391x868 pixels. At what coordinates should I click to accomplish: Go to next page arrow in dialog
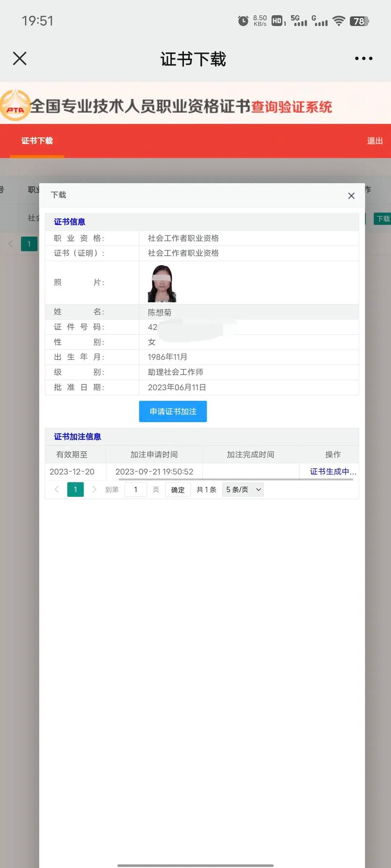(94, 489)
